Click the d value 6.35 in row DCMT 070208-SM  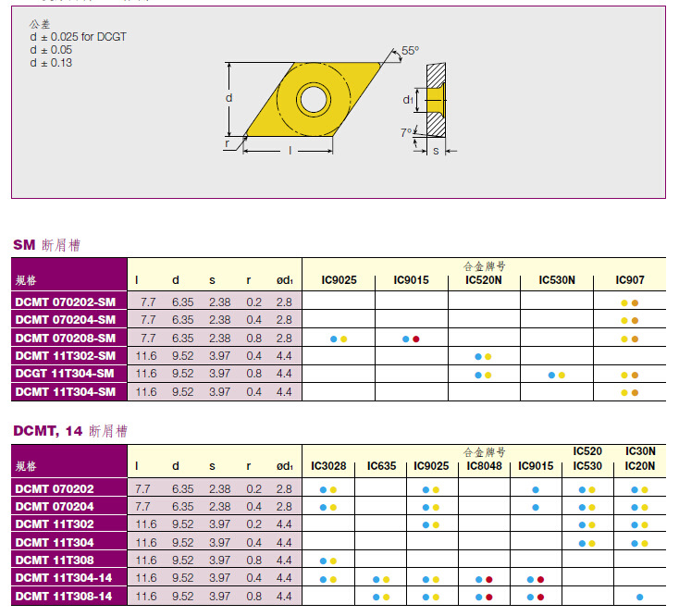(x=183, y=339)
